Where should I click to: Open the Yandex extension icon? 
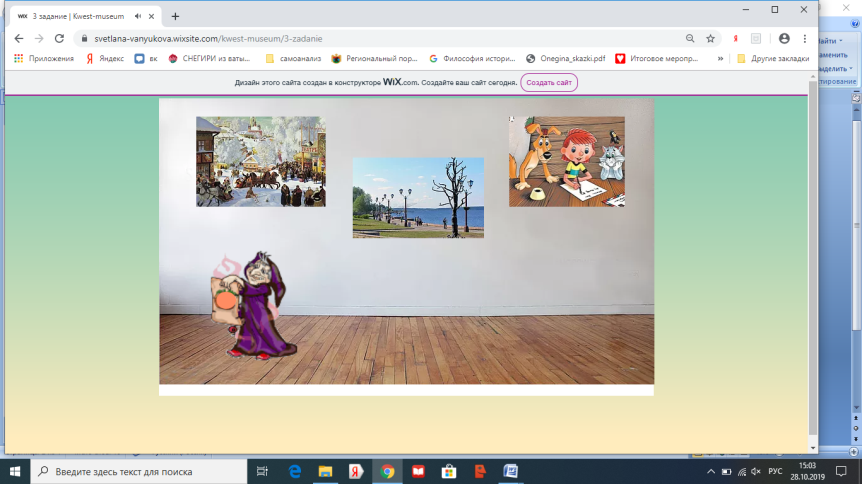(x=736, y=38)
